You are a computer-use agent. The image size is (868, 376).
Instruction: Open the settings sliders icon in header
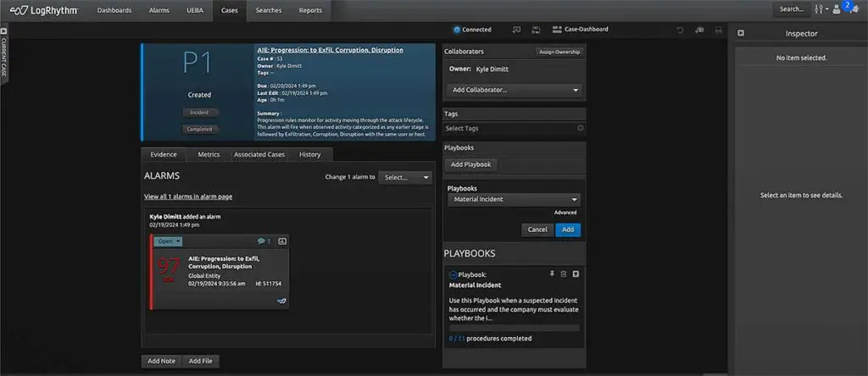[820, 9]
